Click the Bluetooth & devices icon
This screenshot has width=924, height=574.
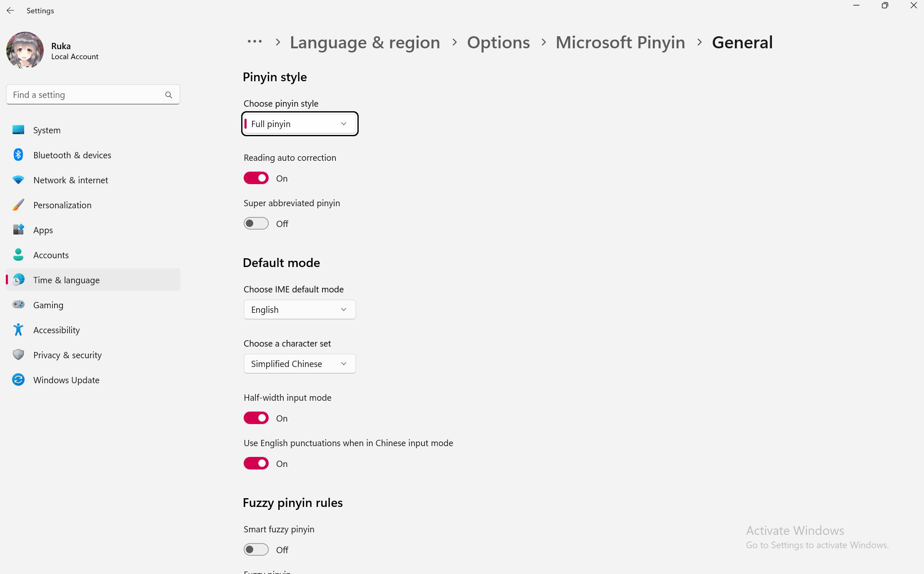(x=18, y=155)
